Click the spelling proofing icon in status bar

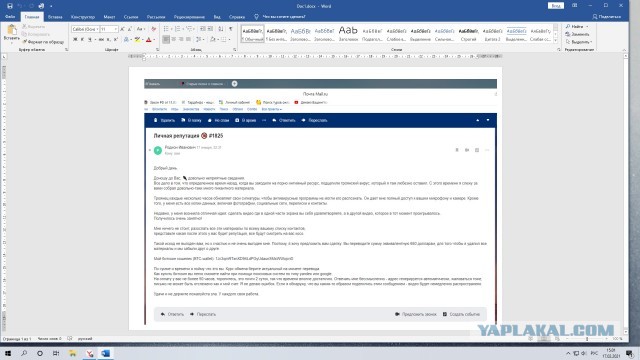(70, 339)
